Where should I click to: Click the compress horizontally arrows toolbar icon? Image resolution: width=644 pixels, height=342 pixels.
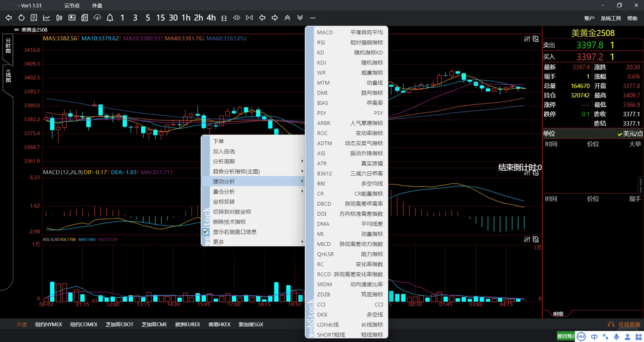249,18
